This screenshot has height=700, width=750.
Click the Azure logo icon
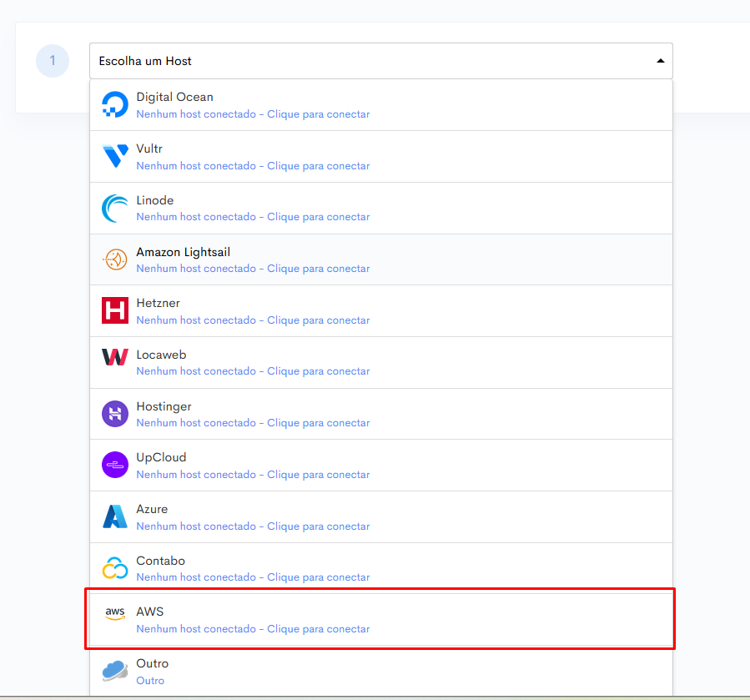tap(115, 516)
